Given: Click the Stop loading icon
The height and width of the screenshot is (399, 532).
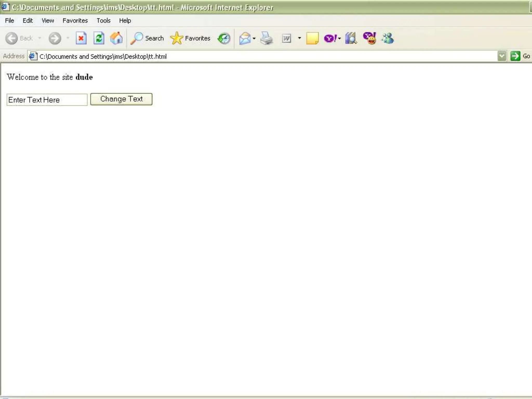Looking at the screenshot, I should click(x=81, y=38).
